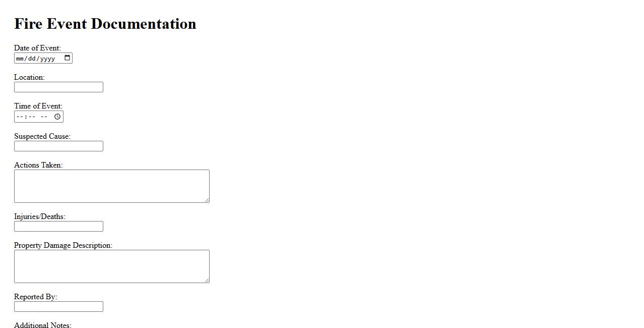
Task: Click the Location text field
Action: tap(58, 87)
